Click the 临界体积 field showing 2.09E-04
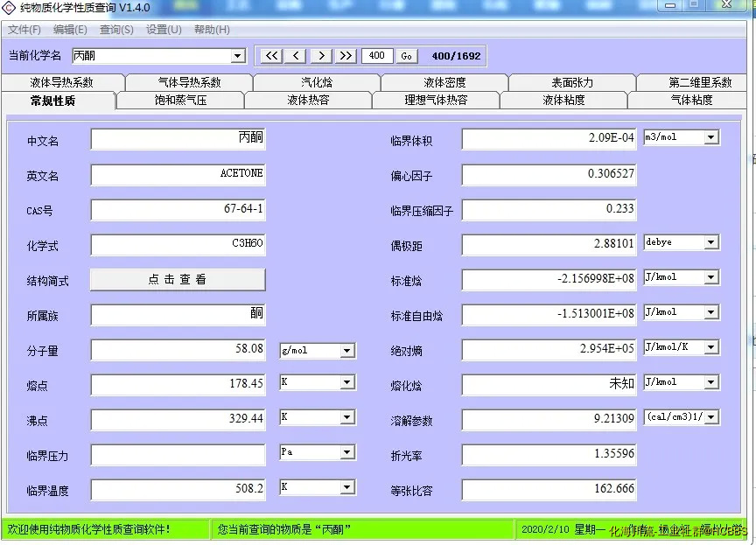The width and height of the screenshot is (756, 545). [x=549, y=140]
